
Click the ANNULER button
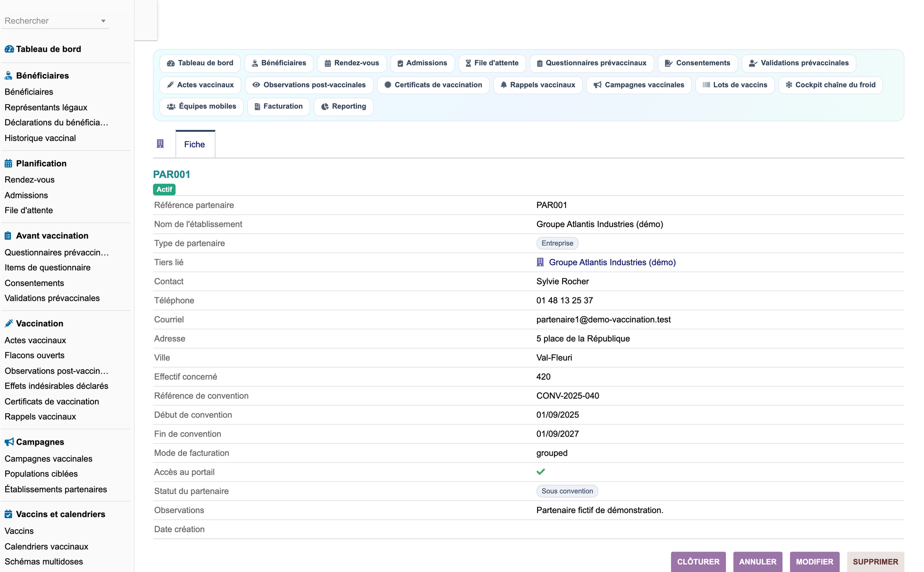point(758,562)
